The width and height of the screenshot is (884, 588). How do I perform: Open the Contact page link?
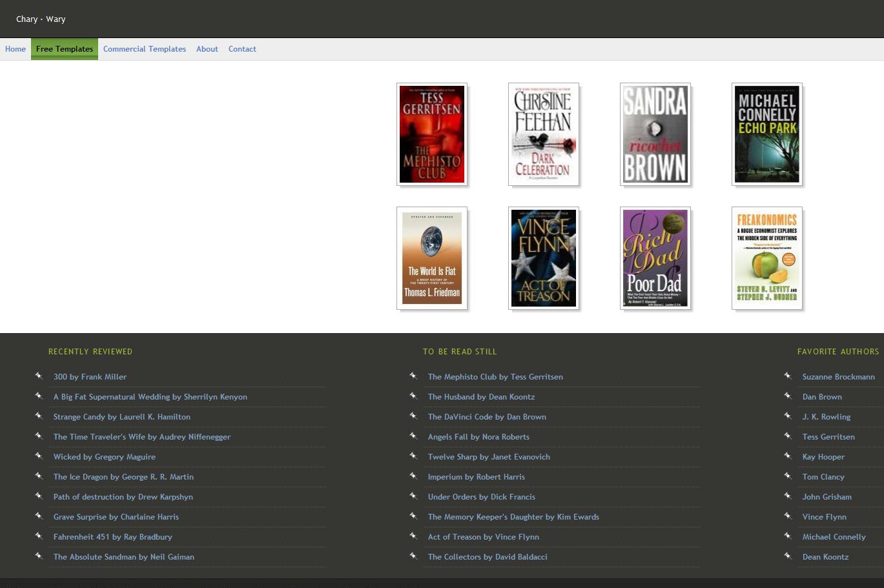(242, 49)
